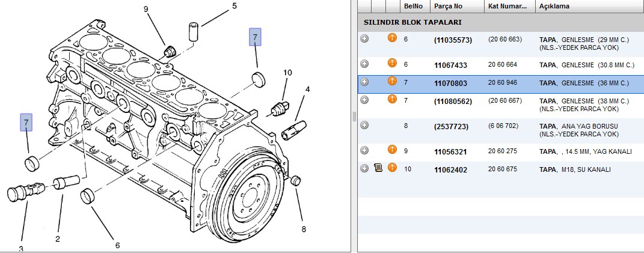Screen dimensions: 644x253
Task: Click catalog number (20 60 667)
Action: [x=504, y=100]
